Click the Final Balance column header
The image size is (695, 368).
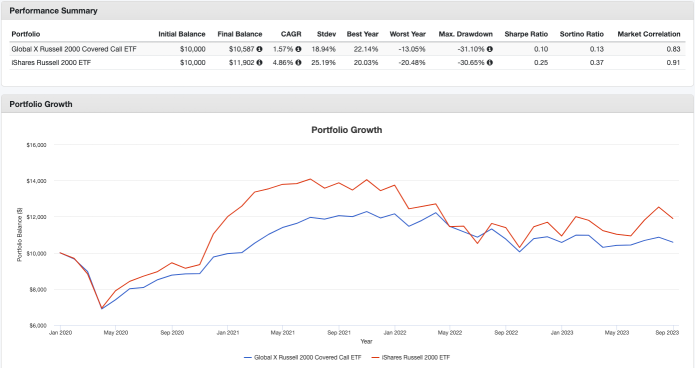(x=240, y=34)
